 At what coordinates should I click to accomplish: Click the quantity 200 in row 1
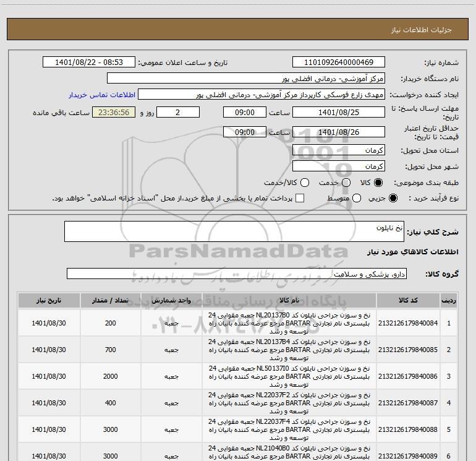tap(110, 324)
